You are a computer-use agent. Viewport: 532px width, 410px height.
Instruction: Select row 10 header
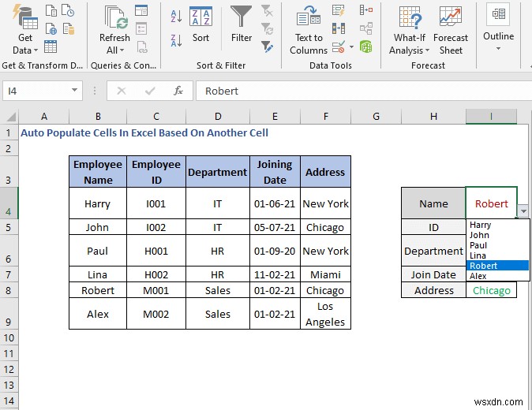[9, 337]
